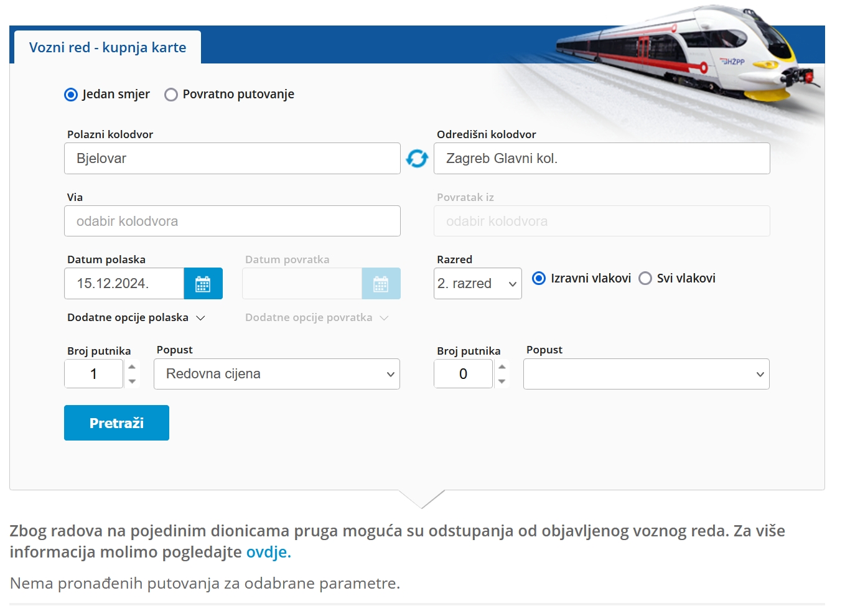The height and width of the screenshot is (616, 845).
Task: Follow the ovdje link
Action: click(268, 552)
